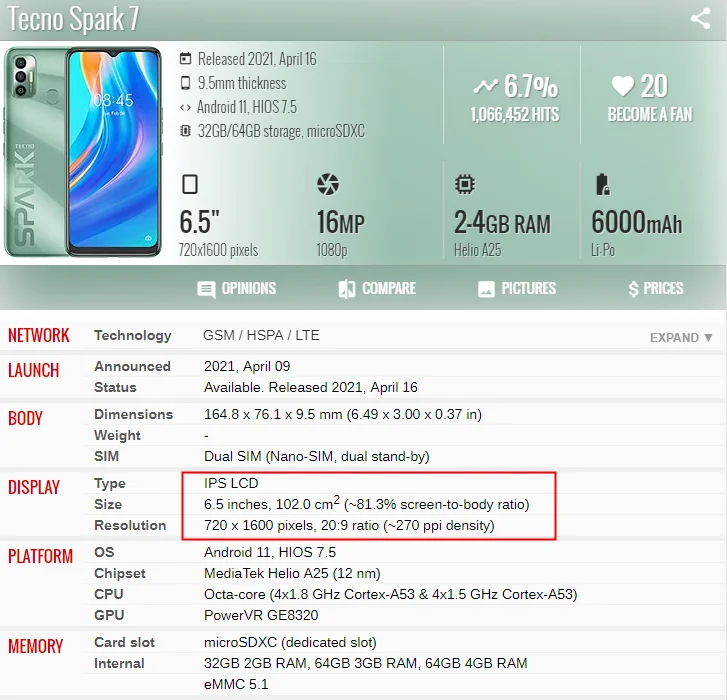Click the Card slot spec label

(x=124, y=642)
